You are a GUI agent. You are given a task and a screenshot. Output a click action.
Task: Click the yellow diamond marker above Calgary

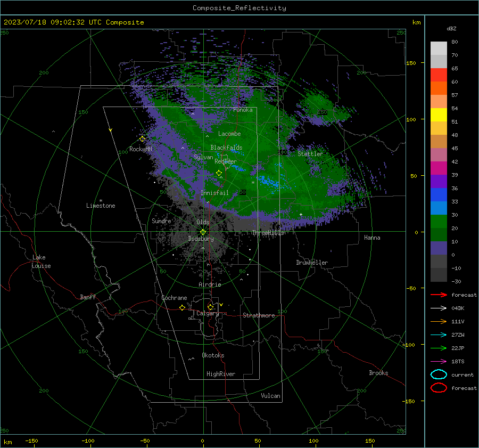pos(210,307)
